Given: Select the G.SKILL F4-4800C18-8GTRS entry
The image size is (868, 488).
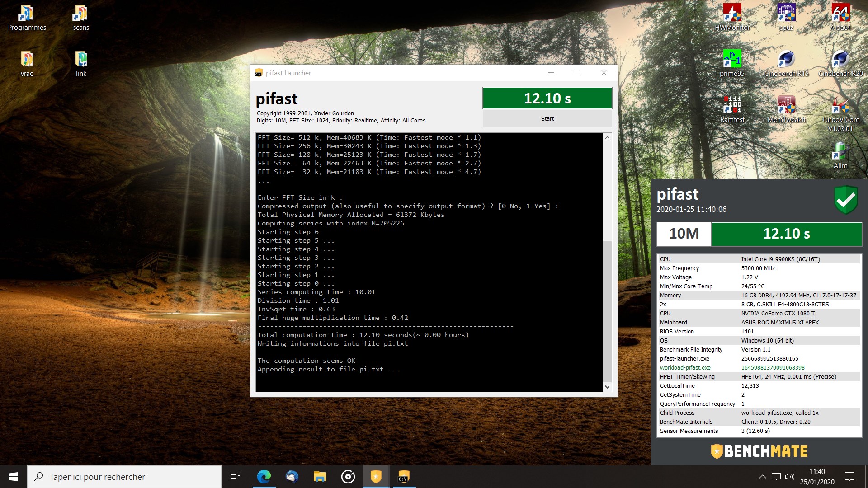Looking at the screenshot, I should click(785, 304).
